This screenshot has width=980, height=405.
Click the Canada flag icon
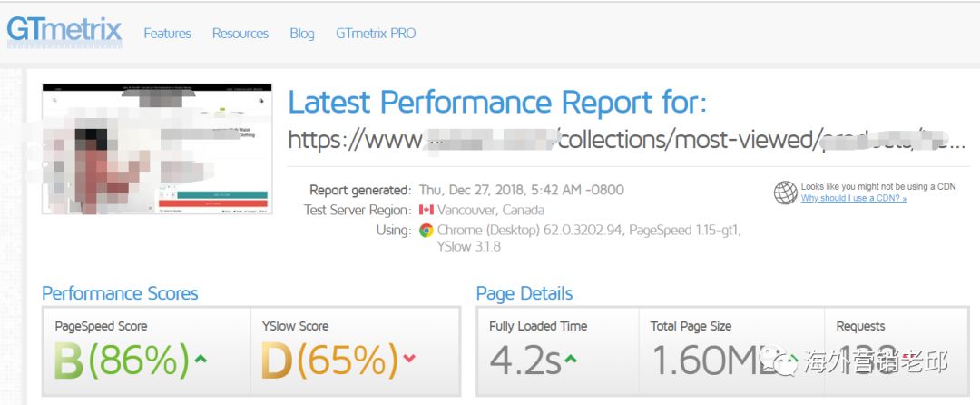pyautogui.click(x=426, y=210)
